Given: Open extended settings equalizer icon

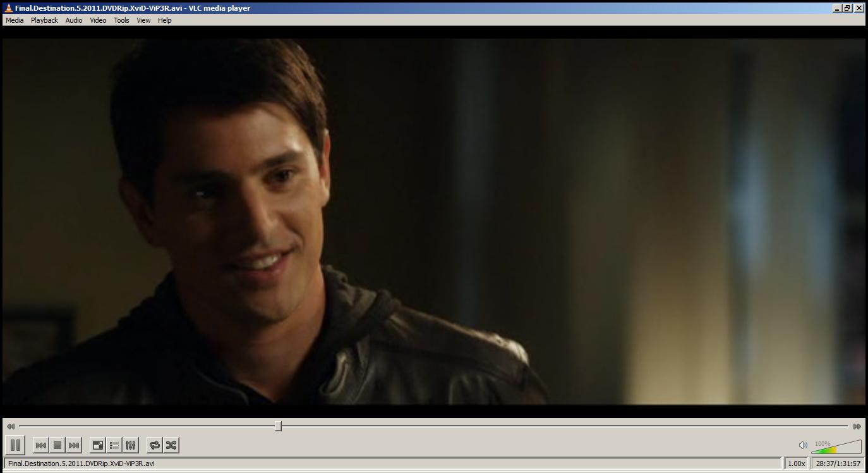Looking at the screenshot, I should (130, 445).
